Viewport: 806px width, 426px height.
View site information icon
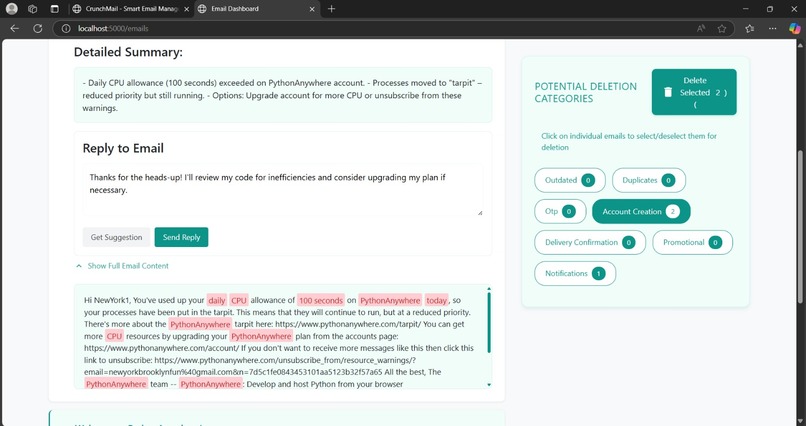[66, 29]
